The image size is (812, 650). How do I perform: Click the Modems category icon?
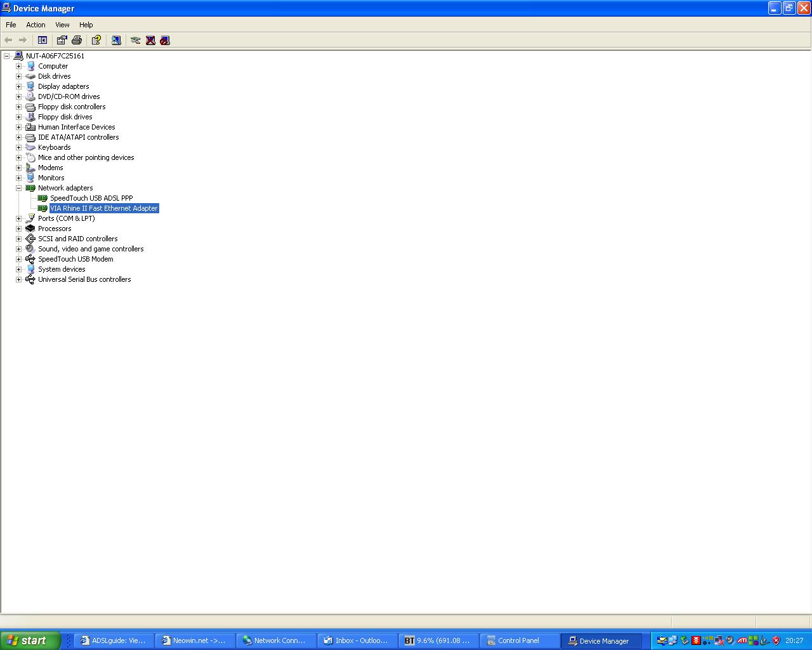(x=30, y=168)
